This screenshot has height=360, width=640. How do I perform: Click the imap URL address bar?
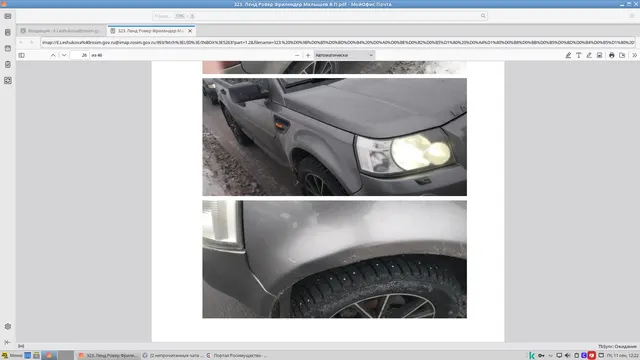338,42
